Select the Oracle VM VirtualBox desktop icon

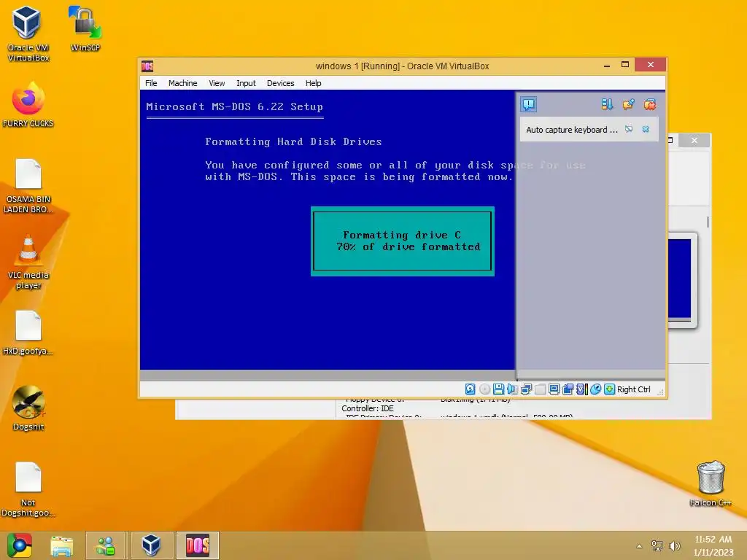coord(28,34)
